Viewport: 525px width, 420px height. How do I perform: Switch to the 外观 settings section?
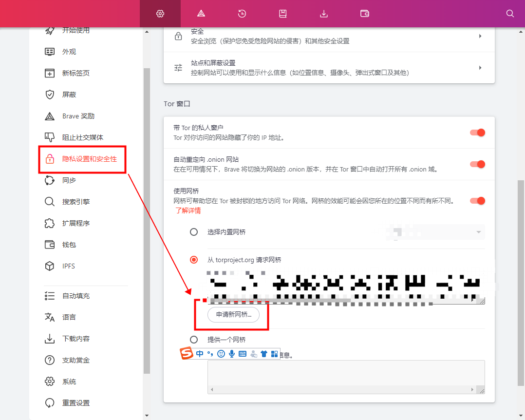(70, 51)
